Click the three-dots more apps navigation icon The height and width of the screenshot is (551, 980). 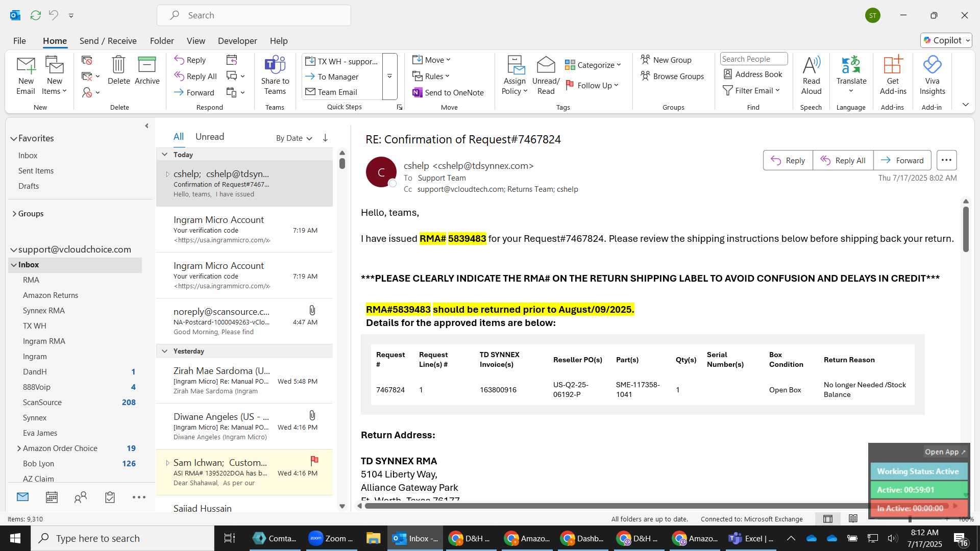[x=139, y=497]
